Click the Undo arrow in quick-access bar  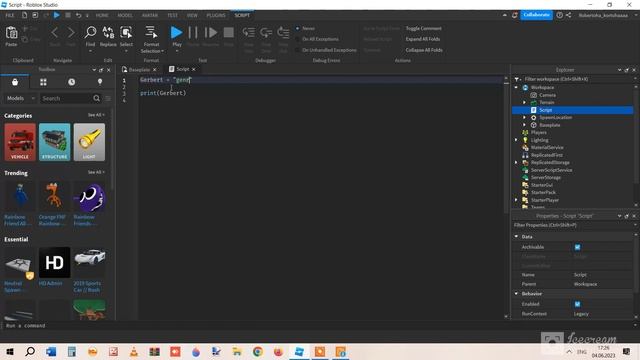tap(78, 15)
